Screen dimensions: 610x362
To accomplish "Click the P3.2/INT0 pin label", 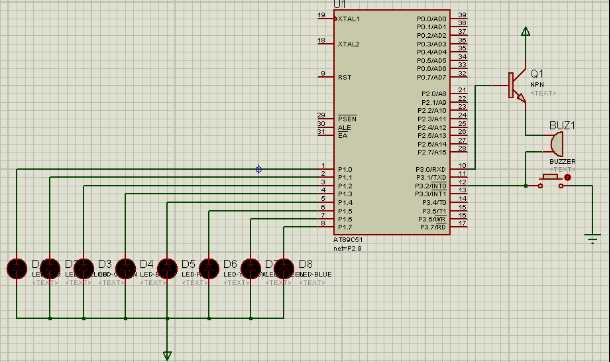I will click(x=431, y=186).
